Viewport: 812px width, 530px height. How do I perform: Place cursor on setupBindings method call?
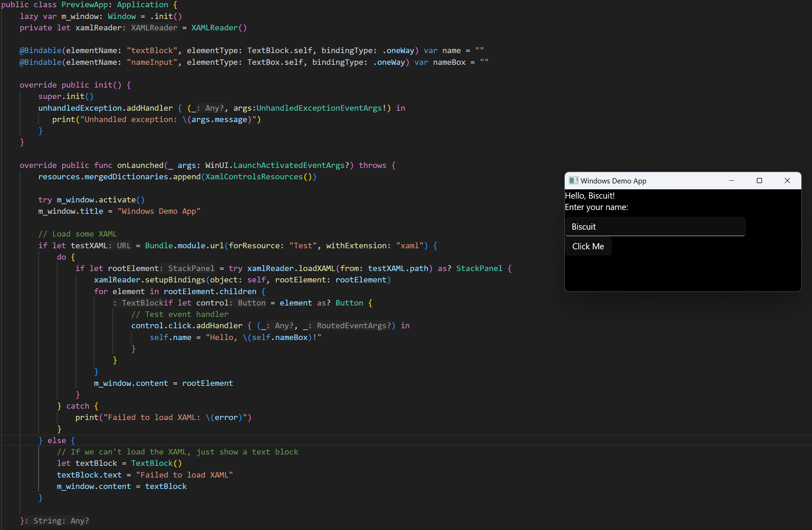coord(175,280)
